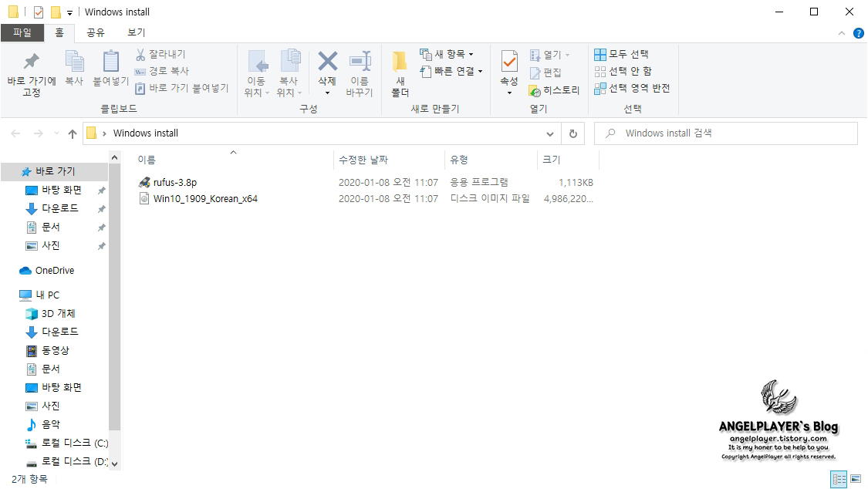Click Invert selection (선택 영역 반전)
The image size is (868, 489).
(632, 89)
